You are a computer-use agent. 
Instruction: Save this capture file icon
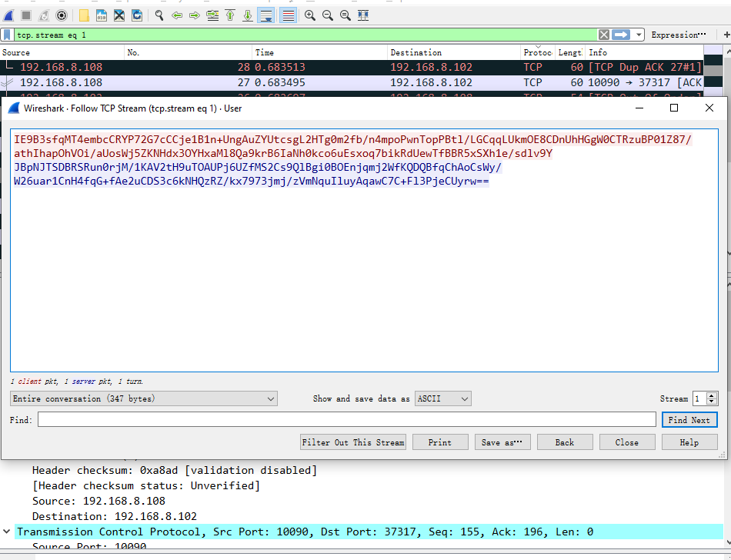pyautogui.click(x=101, y=15)
